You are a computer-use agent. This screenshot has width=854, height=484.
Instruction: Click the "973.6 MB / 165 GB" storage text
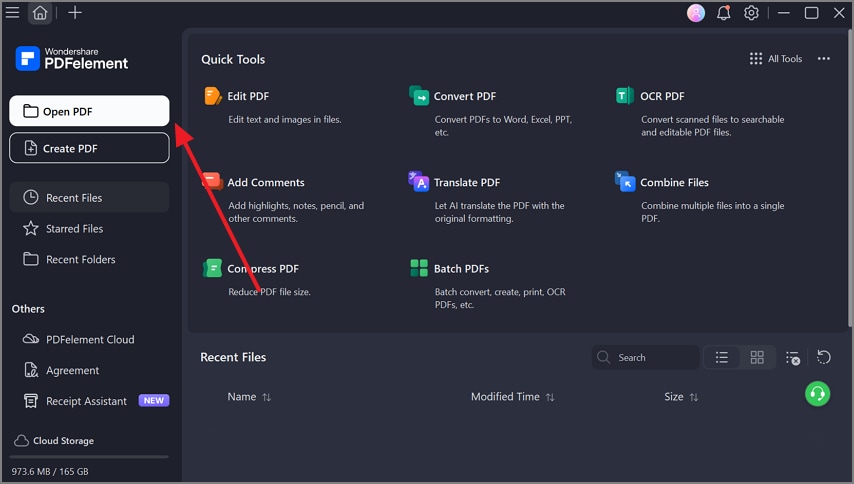click(50, 471)
